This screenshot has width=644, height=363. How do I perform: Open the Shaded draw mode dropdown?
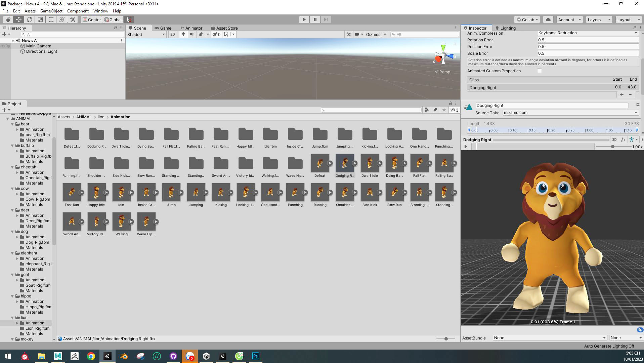pyautogui.click(x=146, y=34)
